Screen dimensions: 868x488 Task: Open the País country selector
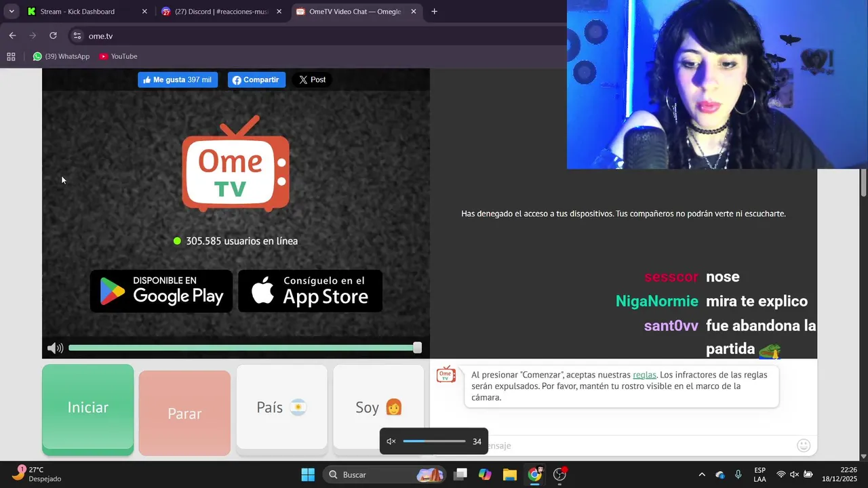point(281,407)
